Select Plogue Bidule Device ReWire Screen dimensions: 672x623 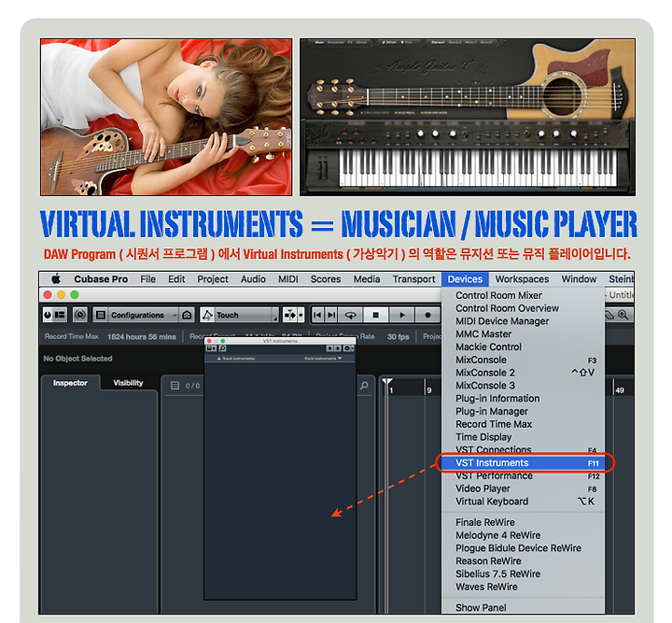[523, 548]
